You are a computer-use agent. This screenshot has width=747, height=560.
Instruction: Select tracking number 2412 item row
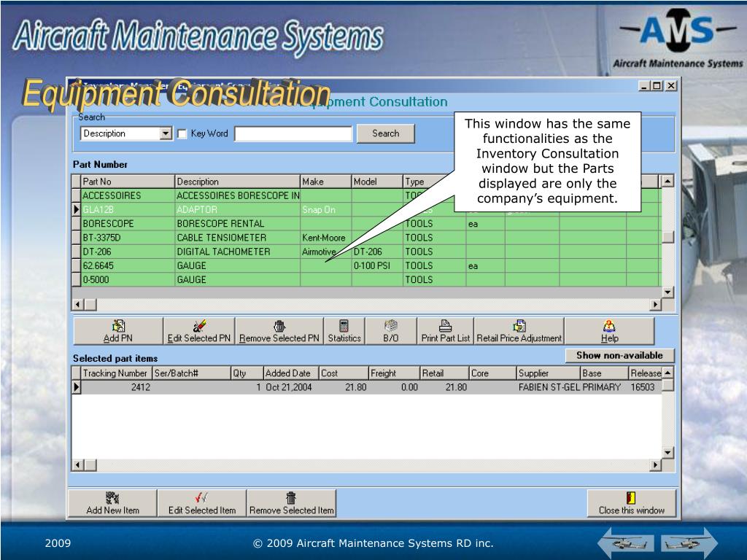pos(366,387)
